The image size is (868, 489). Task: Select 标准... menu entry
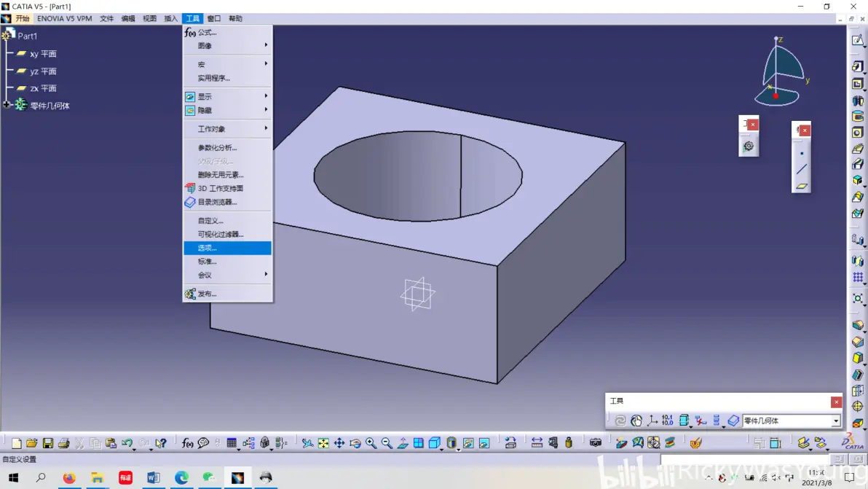[x=227, y=261]
